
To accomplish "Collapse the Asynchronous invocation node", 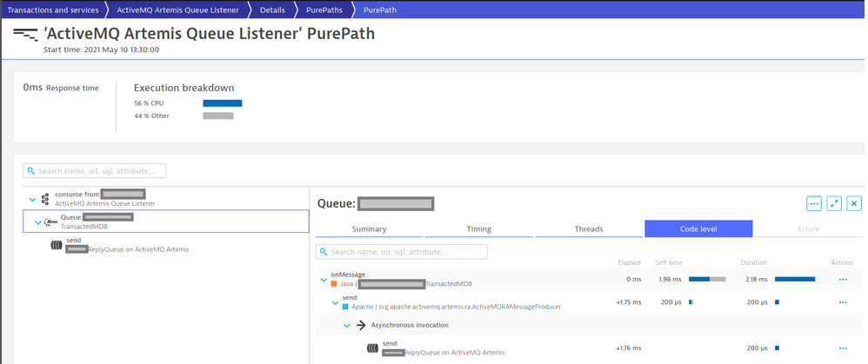I will point(346,325).
